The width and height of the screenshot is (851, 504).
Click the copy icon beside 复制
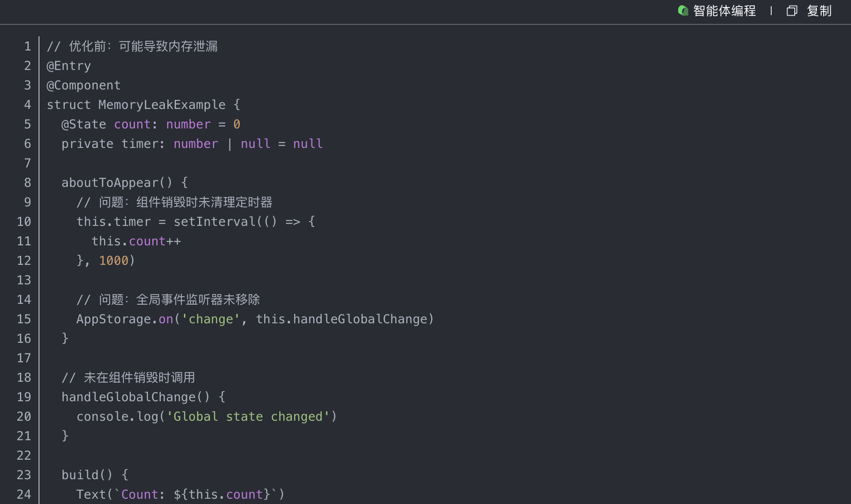[x=792, y=11]
